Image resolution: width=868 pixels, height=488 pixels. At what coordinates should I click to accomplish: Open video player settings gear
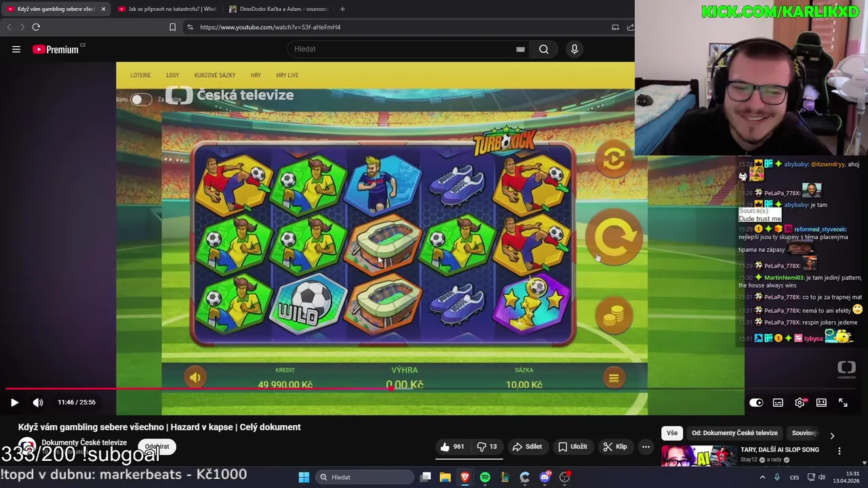pos(800,403)
